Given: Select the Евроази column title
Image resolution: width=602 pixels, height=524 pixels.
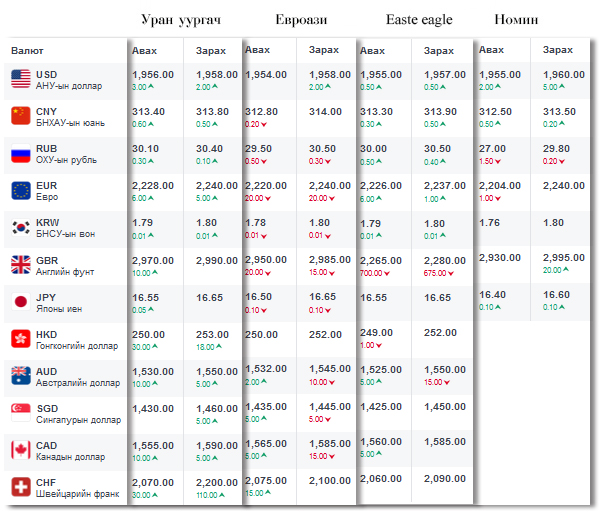Looking at the screenshot, I should pos(300,20).
